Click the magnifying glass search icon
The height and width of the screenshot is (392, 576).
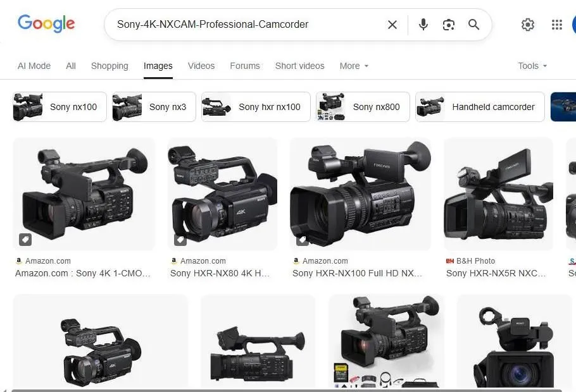(x=474, y=25)
